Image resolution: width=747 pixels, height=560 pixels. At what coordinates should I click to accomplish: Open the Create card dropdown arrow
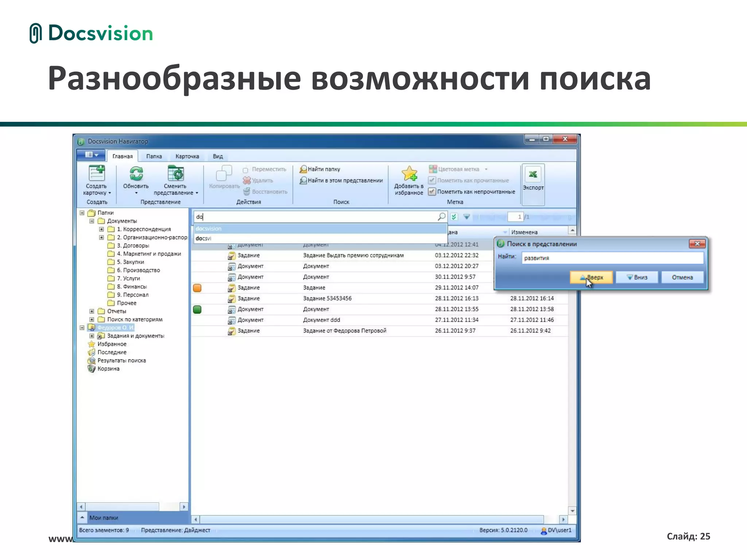pyautogui.click(x=109, y=193)
